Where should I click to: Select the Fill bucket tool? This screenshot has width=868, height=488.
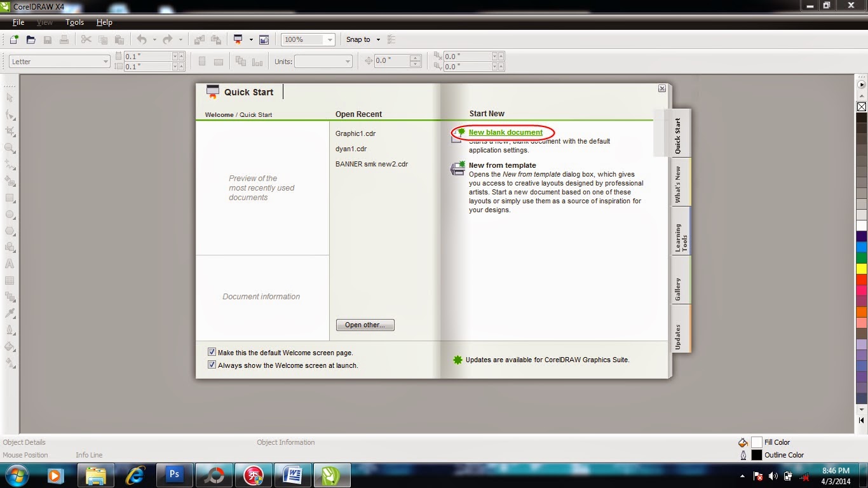(x=10, y=346)
